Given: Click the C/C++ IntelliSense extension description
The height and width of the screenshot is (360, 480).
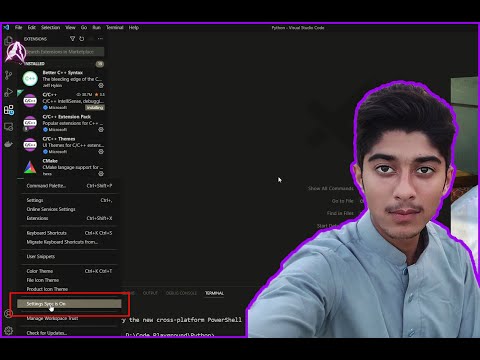Looking at the screenshot, I should point(73,101).
